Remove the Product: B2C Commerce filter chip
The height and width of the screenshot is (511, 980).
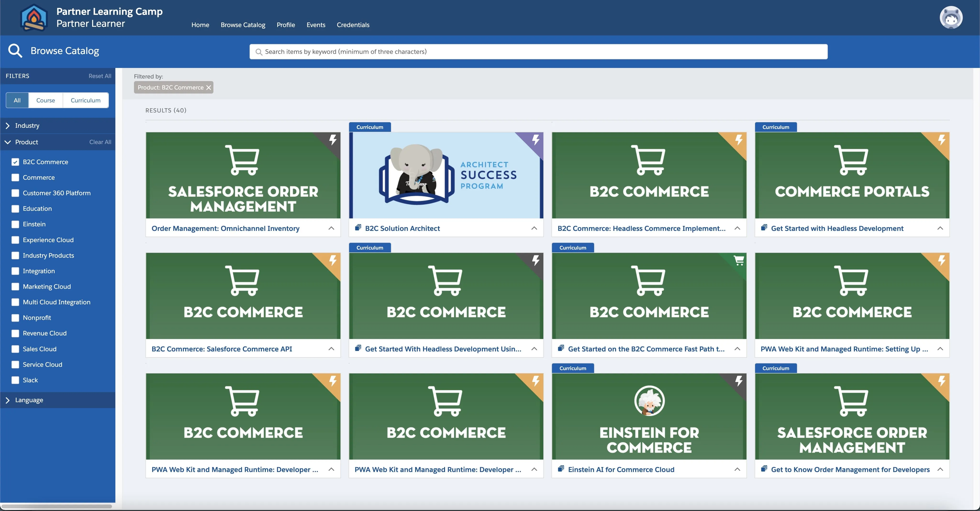[x=208, y=88]
